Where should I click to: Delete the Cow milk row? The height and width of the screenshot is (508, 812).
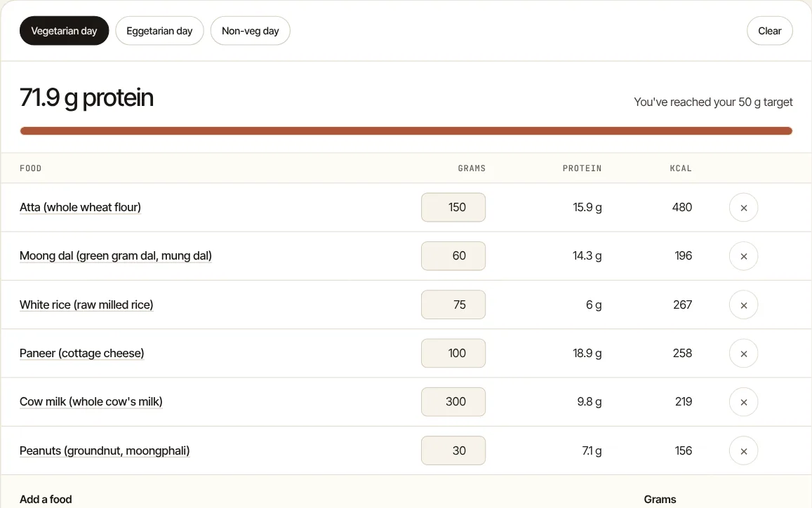pyautogui.click(x=743, y=402)
